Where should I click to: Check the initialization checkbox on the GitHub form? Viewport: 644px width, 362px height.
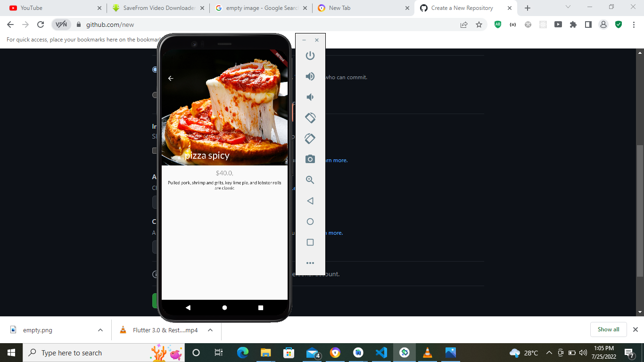click(x=155, y=150)
